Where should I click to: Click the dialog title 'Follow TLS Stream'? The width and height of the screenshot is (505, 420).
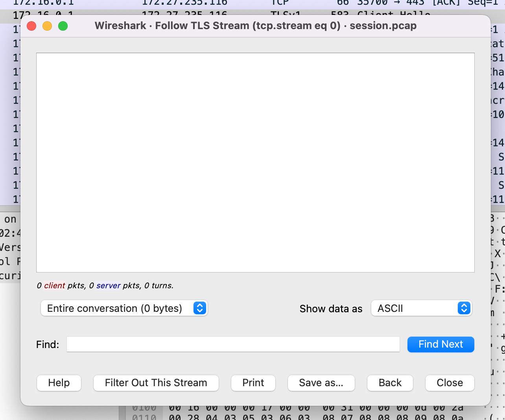pyautogui.click(x=202, y=26)
